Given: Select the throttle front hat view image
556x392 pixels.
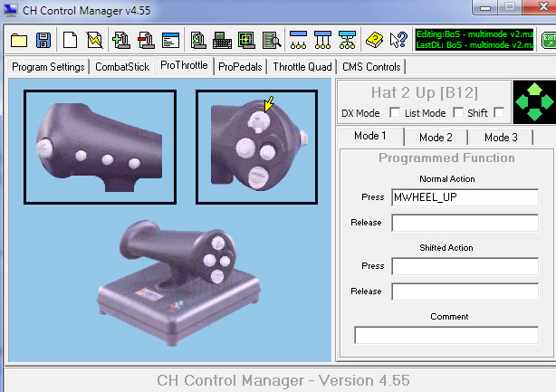Looking at the screenshot, I should (x=256, y=147).
